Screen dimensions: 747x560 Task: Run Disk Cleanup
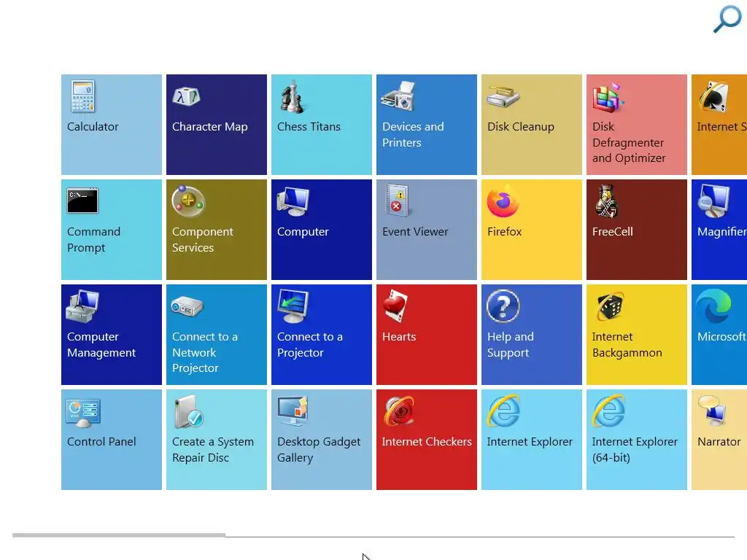point(532,125)
